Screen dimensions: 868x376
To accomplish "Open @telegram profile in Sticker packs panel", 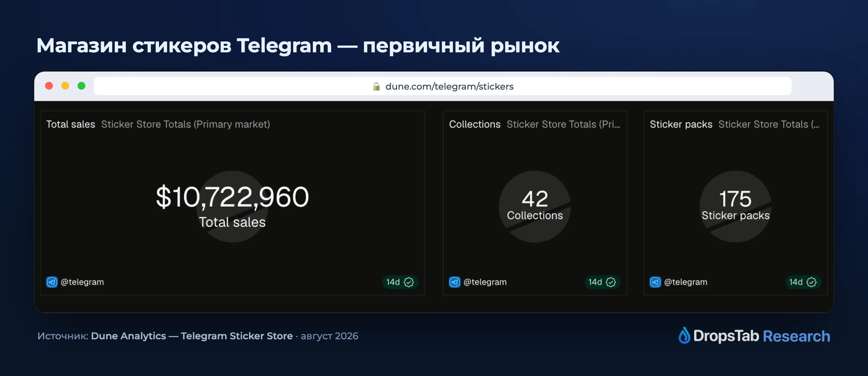I will click(685, 282).
